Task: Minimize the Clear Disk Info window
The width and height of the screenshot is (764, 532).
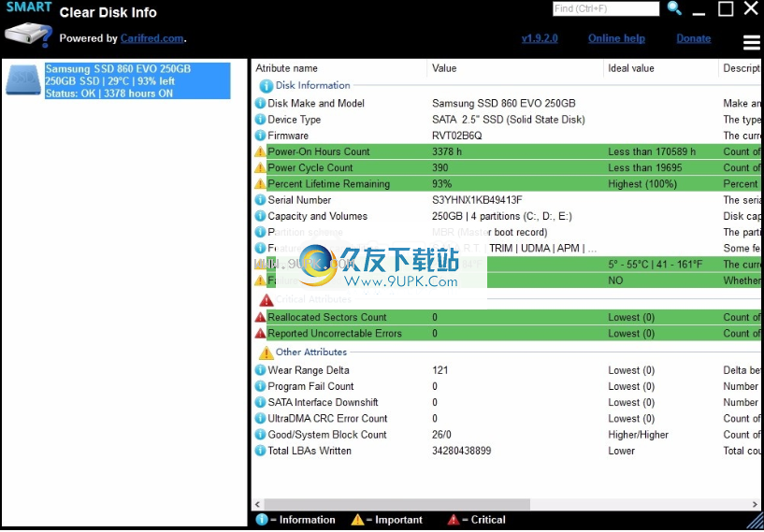Action: click(x=699, y=13)
